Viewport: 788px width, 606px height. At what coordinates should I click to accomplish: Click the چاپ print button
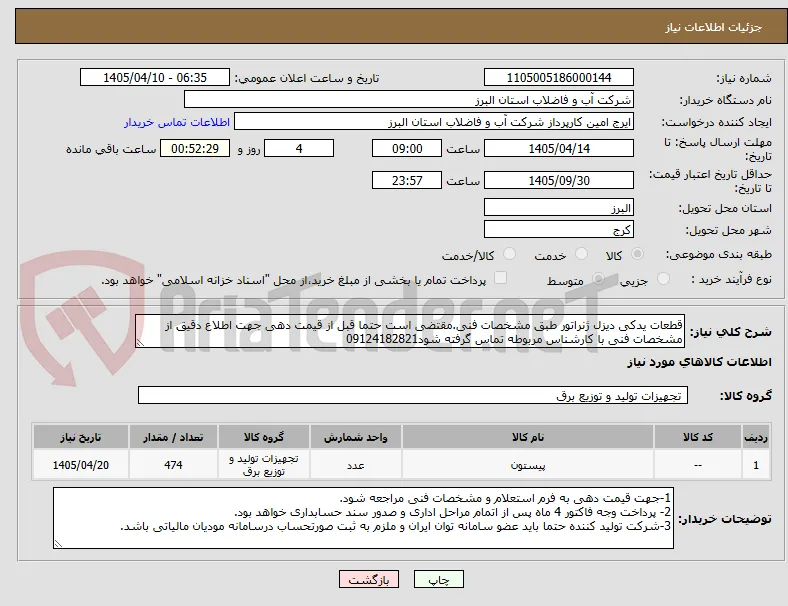click(438, 579)
